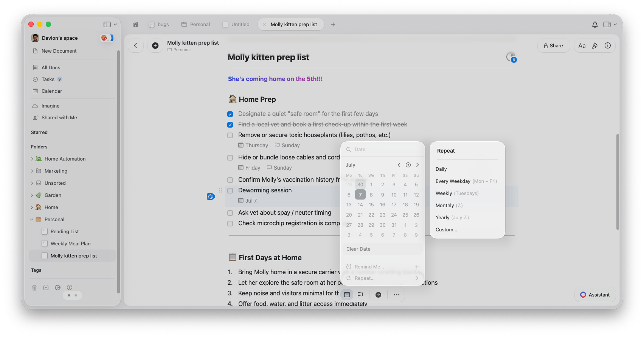The width and height of the screenshot is (644, 337).
Task: Click the help question mark icon
Action: [x=70, y=288]
